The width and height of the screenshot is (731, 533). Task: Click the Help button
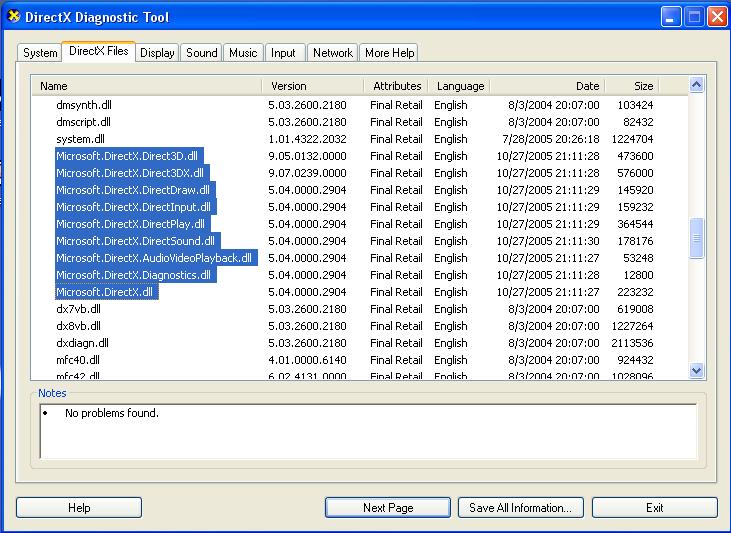click(x=79, y=508)
